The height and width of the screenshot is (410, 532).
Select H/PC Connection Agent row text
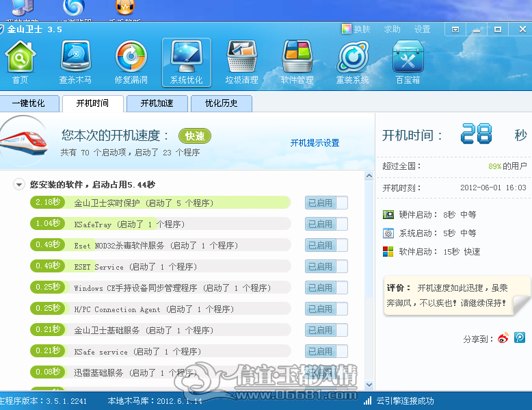click(154, 309)
